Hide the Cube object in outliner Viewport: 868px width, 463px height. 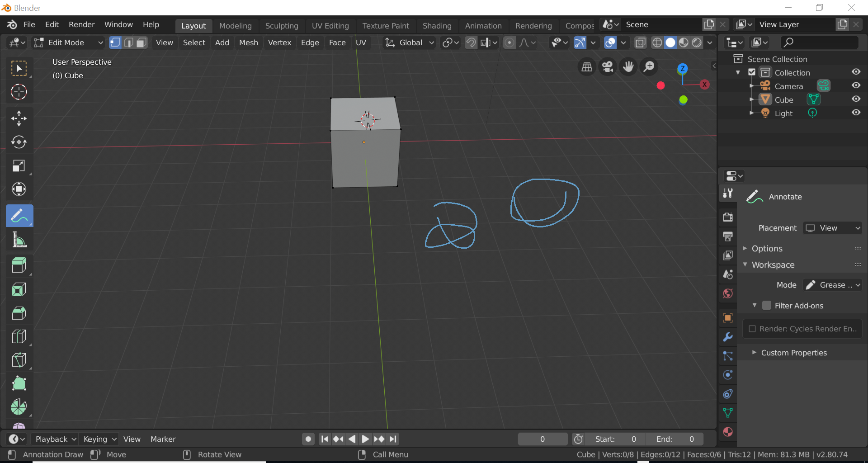pos(856,99)
